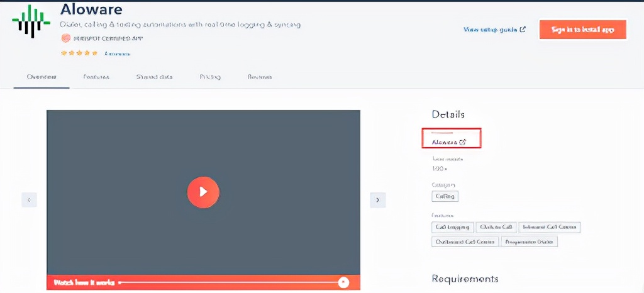The image size is (644, 293).
Task: Select the Outbound Call Center feature tag
Action: click(x=465, y=241)
